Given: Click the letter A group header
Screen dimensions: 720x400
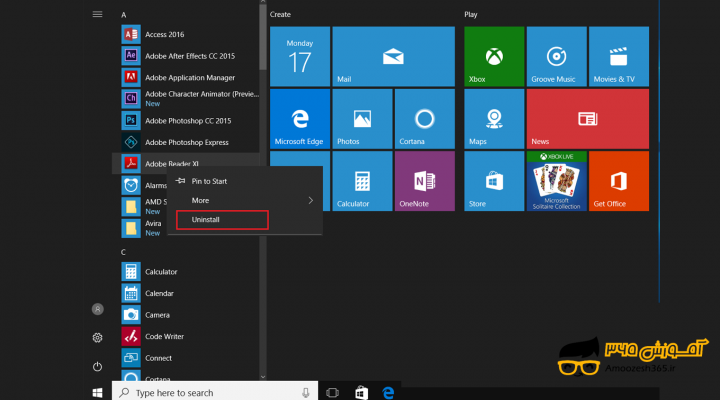Looking at the screenshot, I should [124, 15].
